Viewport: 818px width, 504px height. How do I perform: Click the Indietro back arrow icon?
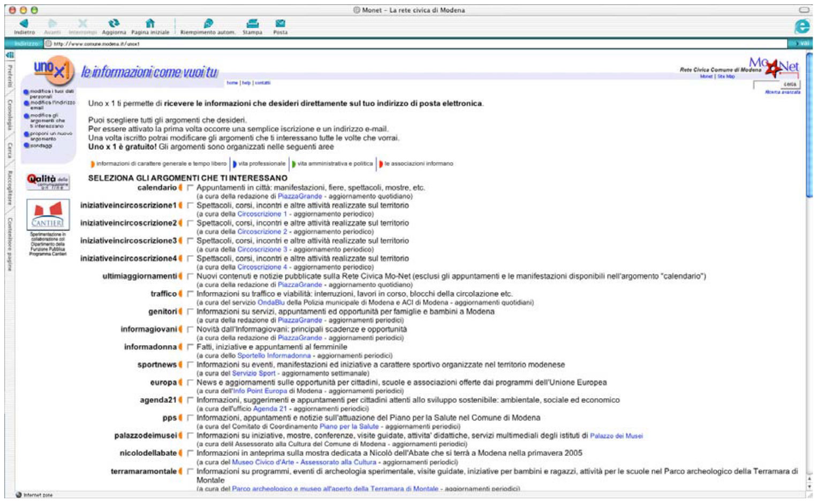24,24
